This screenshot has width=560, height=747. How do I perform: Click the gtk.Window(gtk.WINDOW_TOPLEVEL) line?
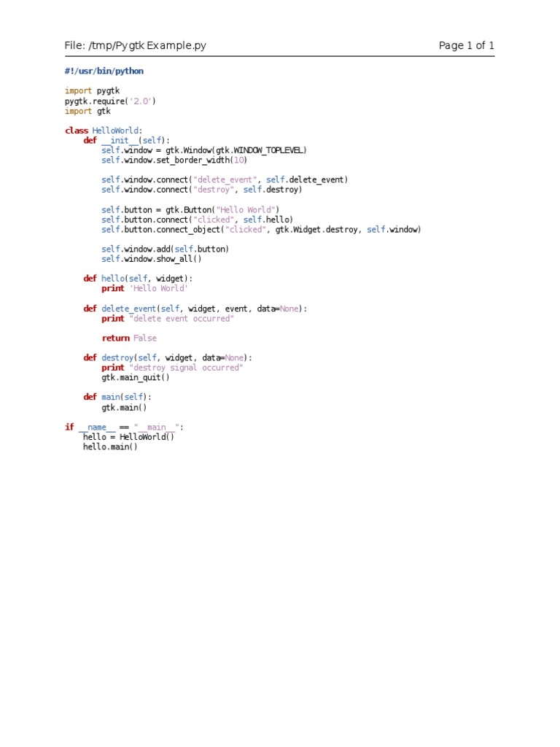[204, 150]
